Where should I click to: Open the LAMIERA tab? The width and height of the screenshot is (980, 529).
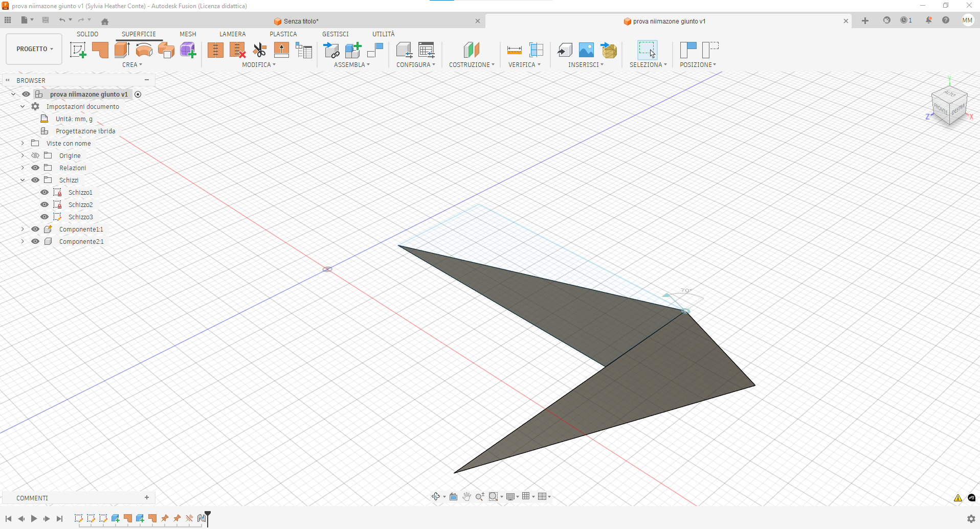[232, 34]
